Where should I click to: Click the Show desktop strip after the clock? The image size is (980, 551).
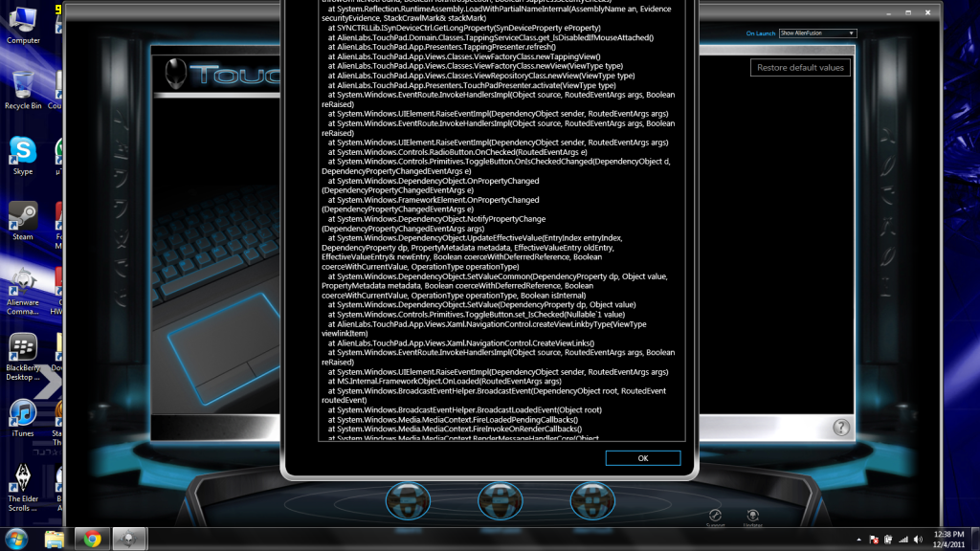pyautogui.click(x=975, y=540)
